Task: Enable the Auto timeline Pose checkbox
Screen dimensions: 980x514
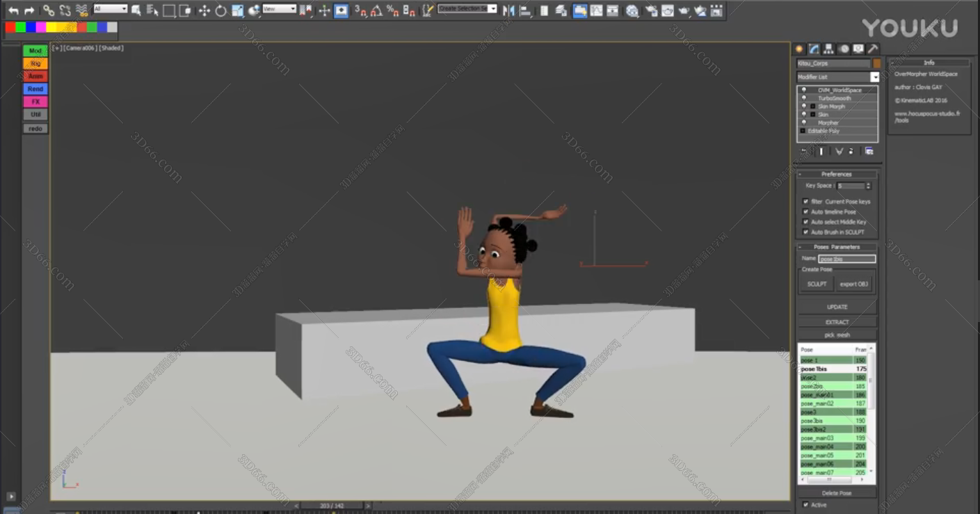Action: (805, 211)
